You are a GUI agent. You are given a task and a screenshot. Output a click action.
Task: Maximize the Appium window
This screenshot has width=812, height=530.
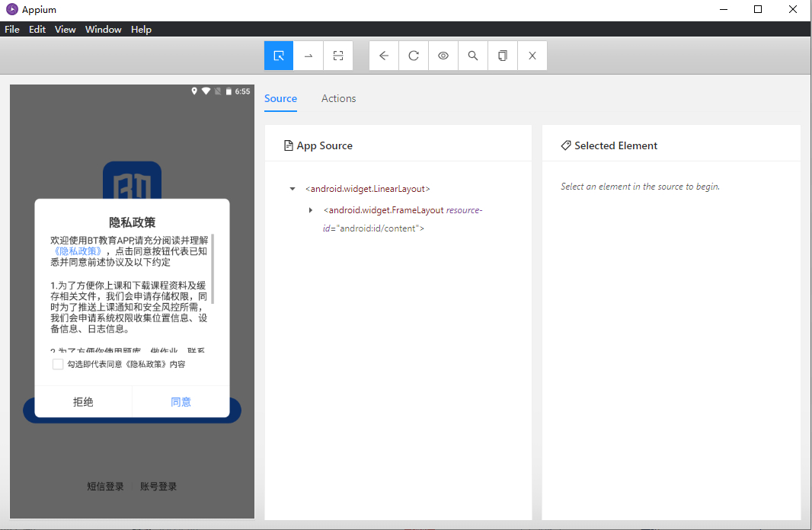(x=758, y=9)
